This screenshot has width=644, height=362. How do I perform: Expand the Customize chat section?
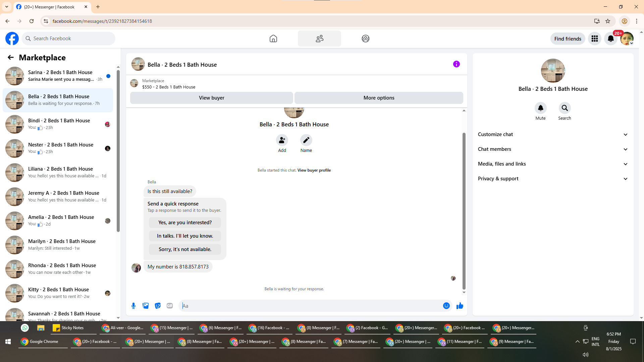[552, 134]
